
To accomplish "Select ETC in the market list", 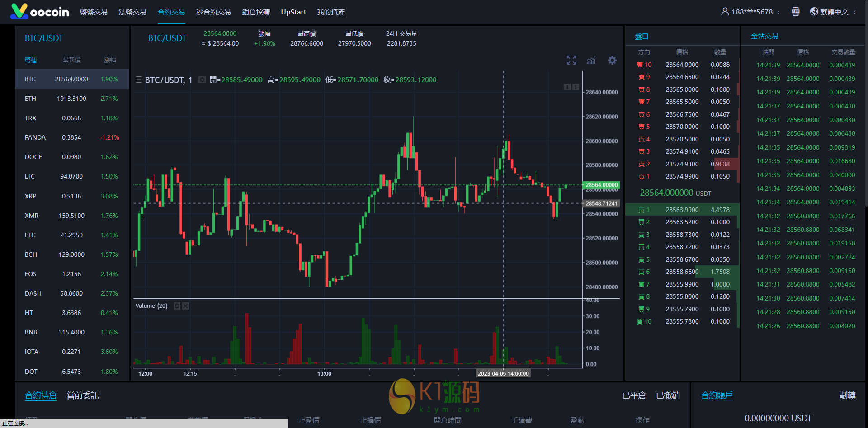I will pos(72,235).
